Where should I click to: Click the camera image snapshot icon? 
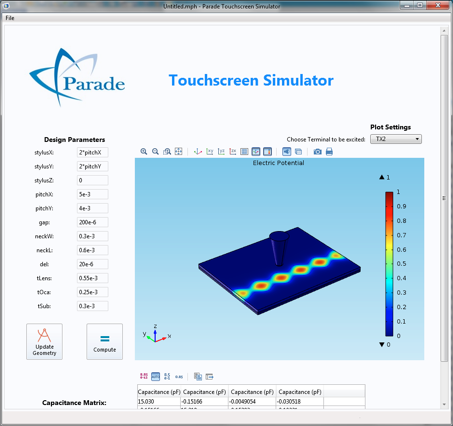[318, 152]
